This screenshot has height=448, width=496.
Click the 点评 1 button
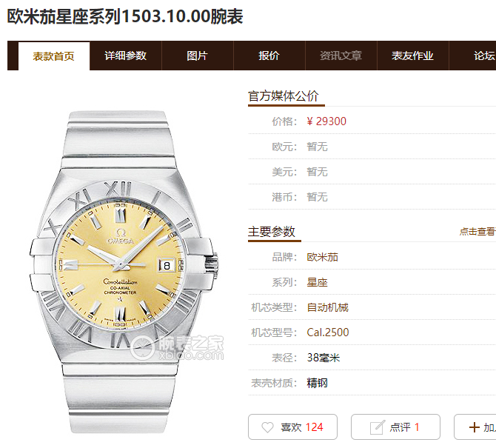[x=395, y=427]
